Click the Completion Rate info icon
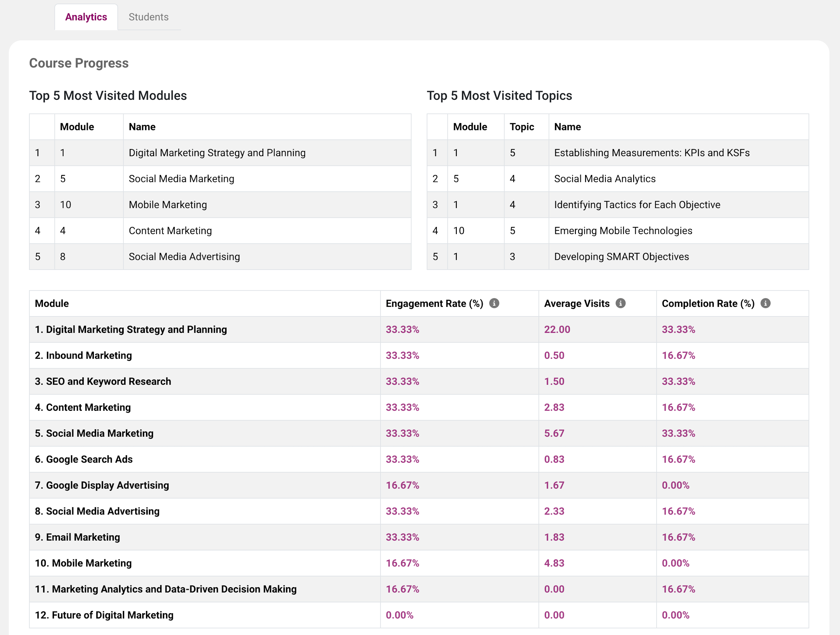 click(x=765, y=303)
